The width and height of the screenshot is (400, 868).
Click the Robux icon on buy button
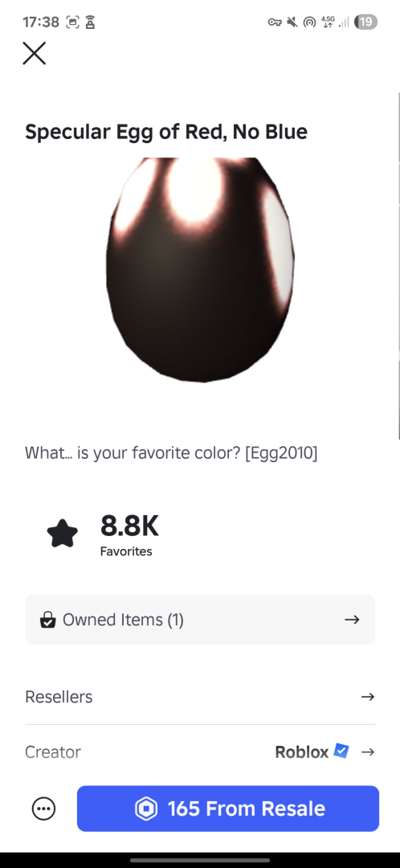147,809
